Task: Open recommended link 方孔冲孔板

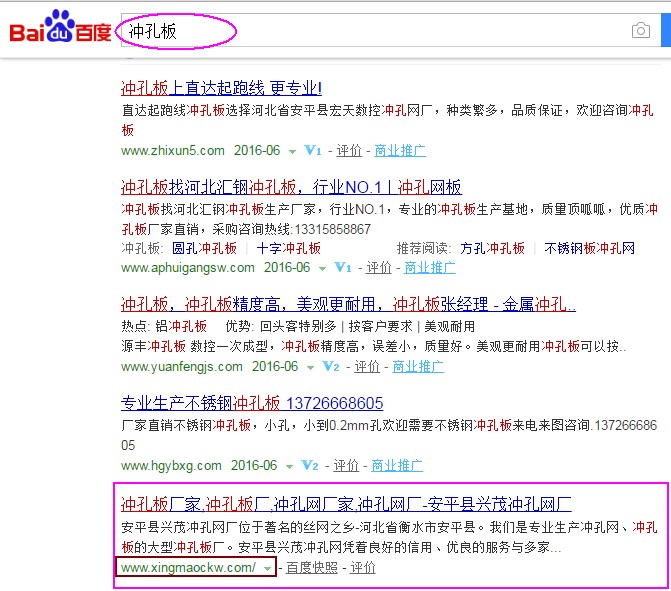Action: click(493, 248)
